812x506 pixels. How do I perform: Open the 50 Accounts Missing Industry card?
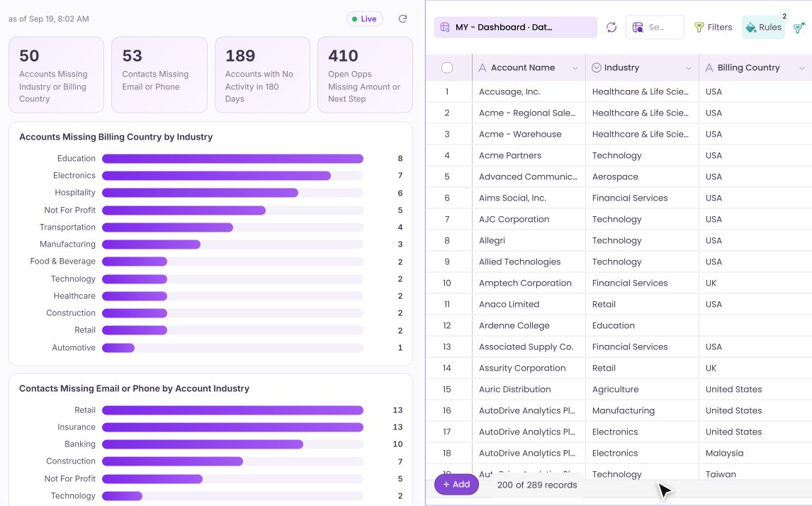57,74
